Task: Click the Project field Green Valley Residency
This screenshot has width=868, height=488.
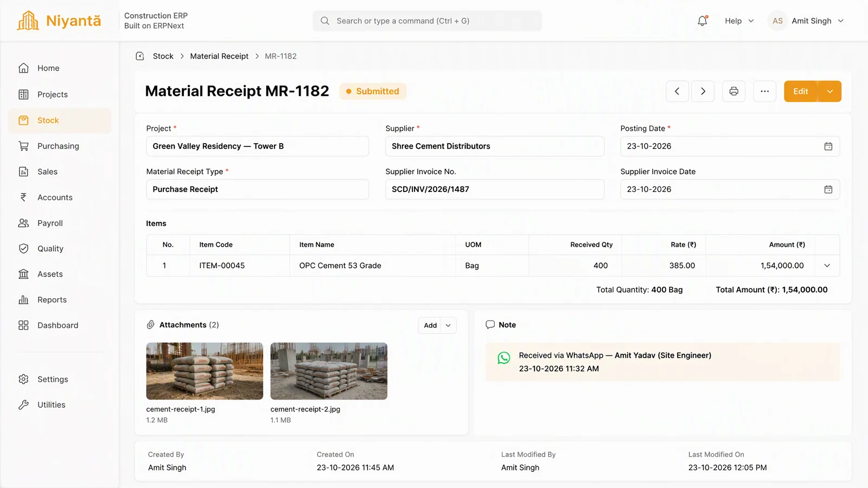Action: (258, 146)
